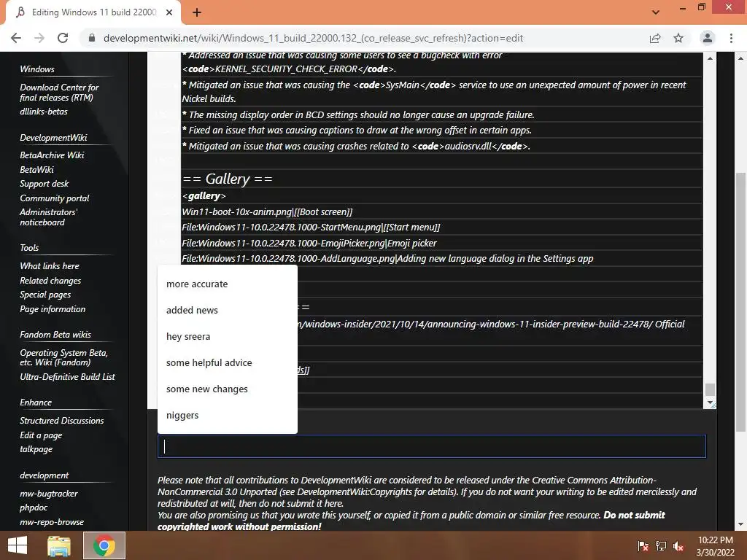This screenshot has height=560, width=747.
Task: Visit the Community portal
Action: [54, 198]
